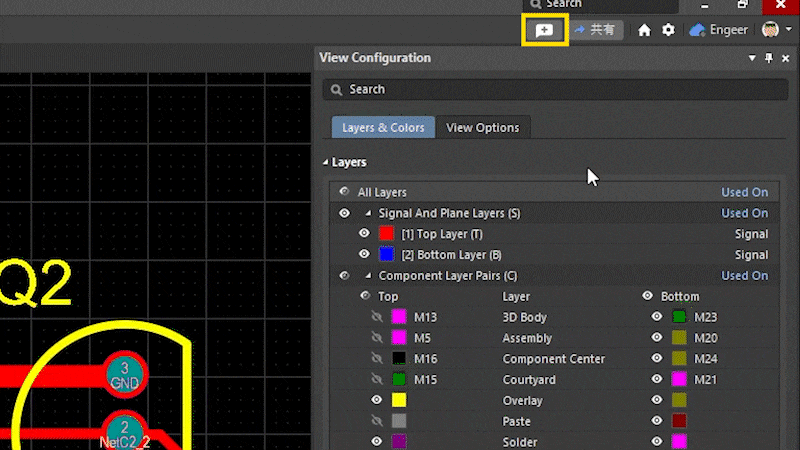Viewport: 800px width, 450px height.
Task: Close the View Configuration panel
Action: pyautogui.click(x=786, y=59)
